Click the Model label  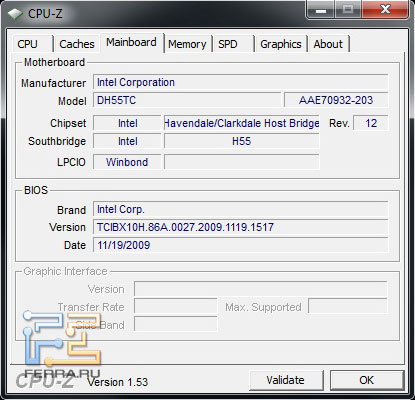click(72, 101)
